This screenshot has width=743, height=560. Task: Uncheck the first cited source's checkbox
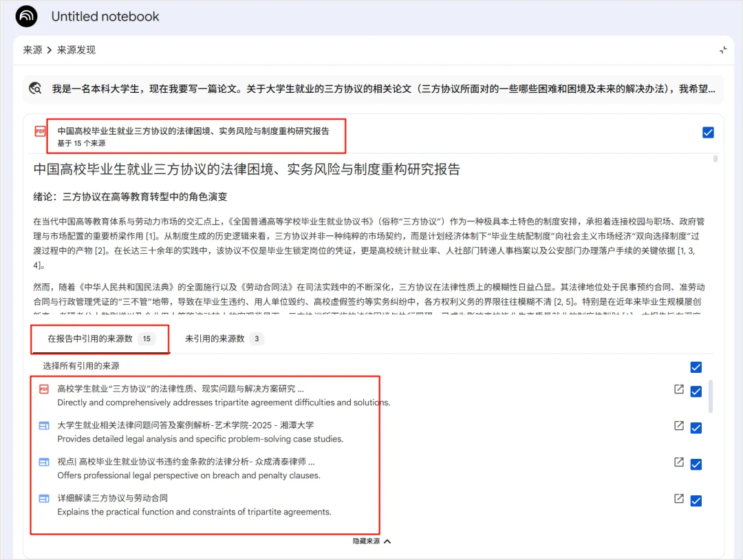pos(696,391)
